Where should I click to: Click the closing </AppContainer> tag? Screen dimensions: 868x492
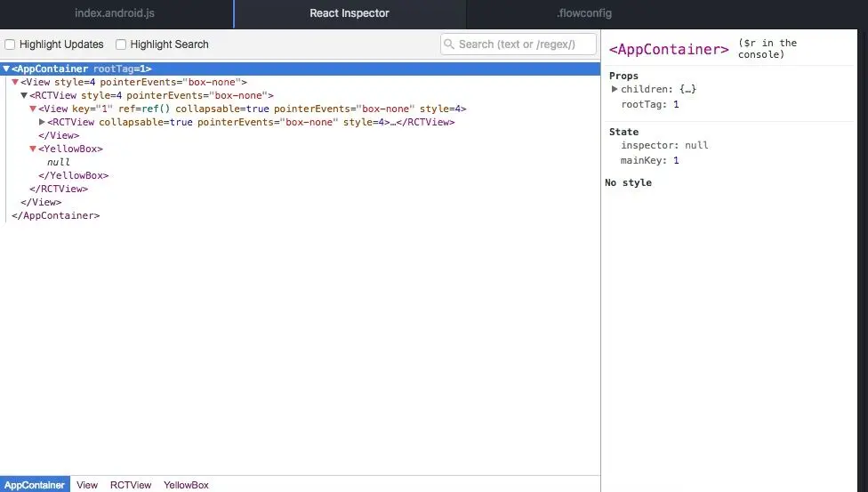[x=56, y=215]
